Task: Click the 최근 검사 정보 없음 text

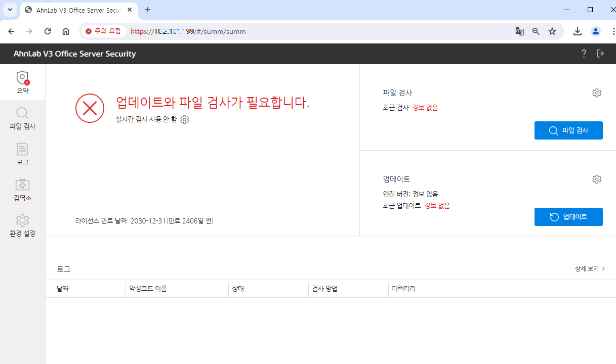Action: pos(410,108)
